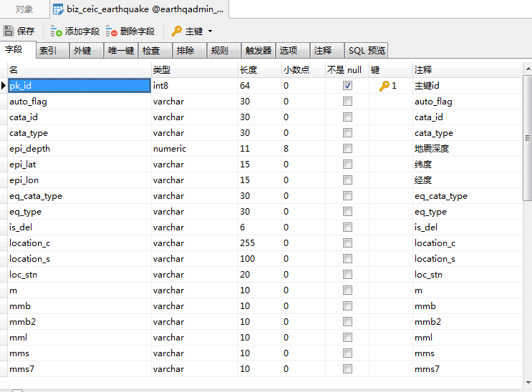This screenshot has width=532, height=392.
Task: Select the eq_type field name
Action: point(26,212)
